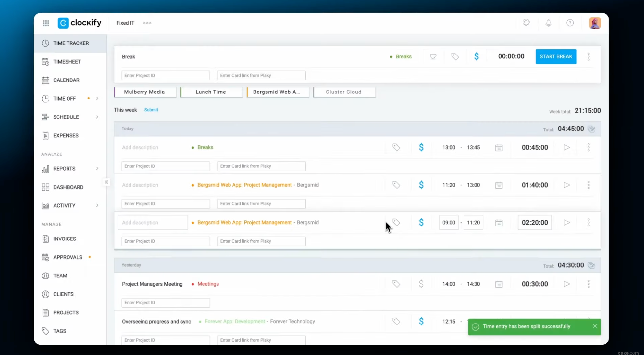Image resolution: width=644 pixels, height=355 pixels.
Task: Toggle billable on the 13:00 Breaks entry
Action: click(x=421, y=147)
